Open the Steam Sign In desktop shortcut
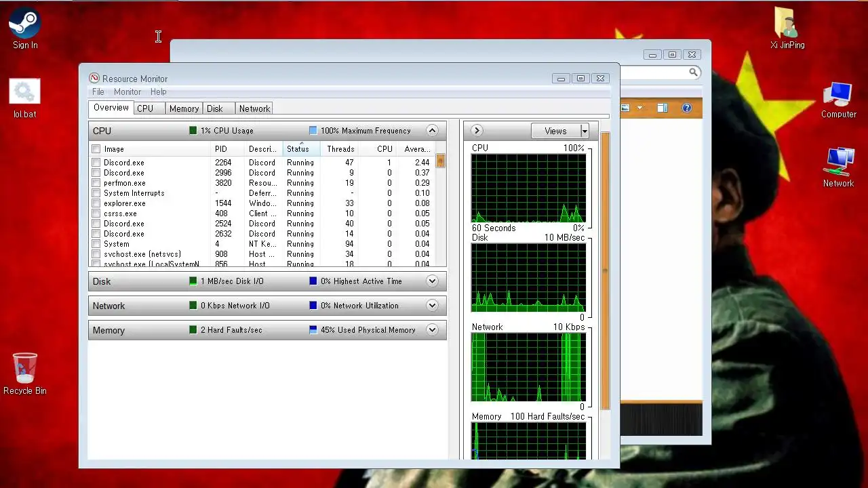Image resolution: width=868 pixels, height=488 pixels. coord(25,28)
